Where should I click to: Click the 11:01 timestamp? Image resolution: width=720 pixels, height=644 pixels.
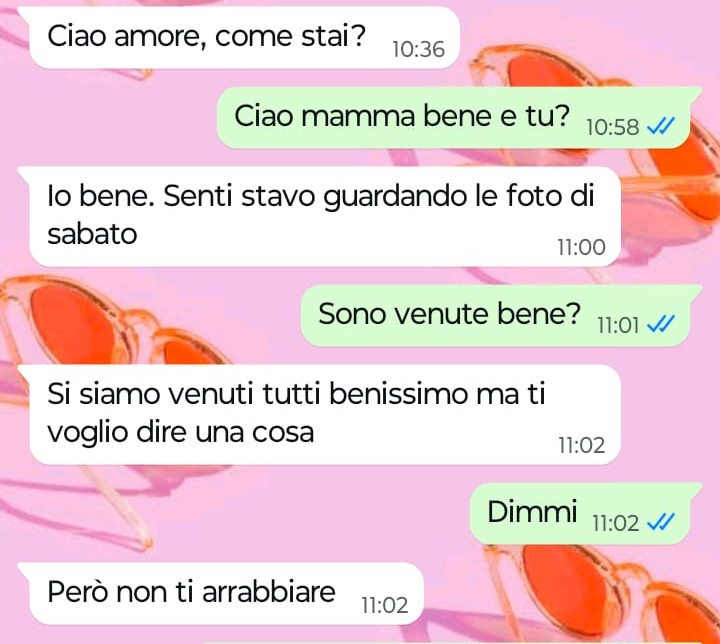point(618,326)
